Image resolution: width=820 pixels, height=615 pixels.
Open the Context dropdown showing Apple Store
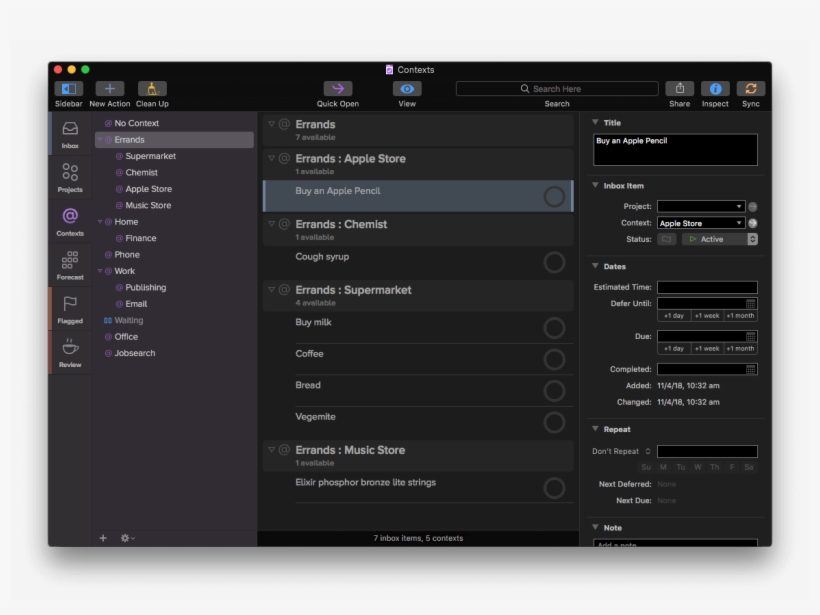click(x=701, y=223)
